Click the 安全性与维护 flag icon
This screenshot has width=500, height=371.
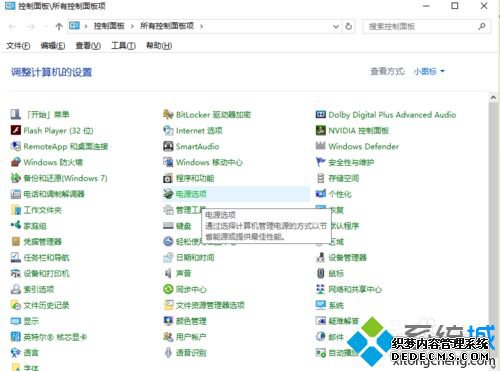pos(320,162)
